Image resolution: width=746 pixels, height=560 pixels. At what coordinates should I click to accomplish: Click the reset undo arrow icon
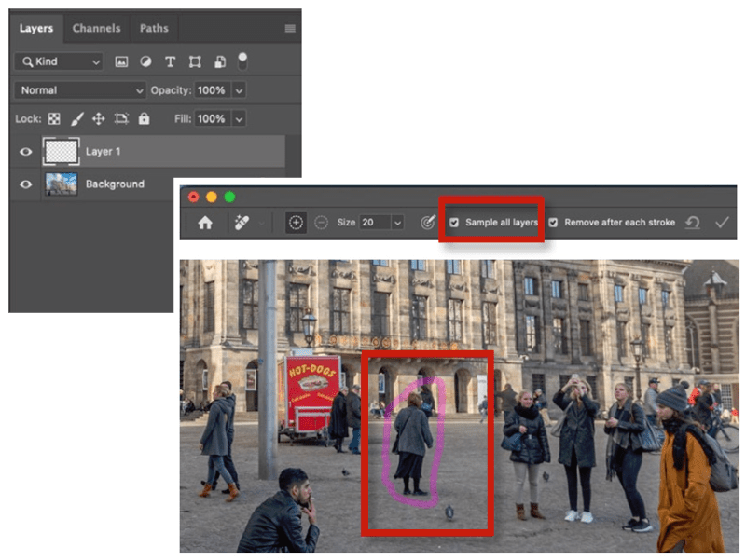coord(693,223)
